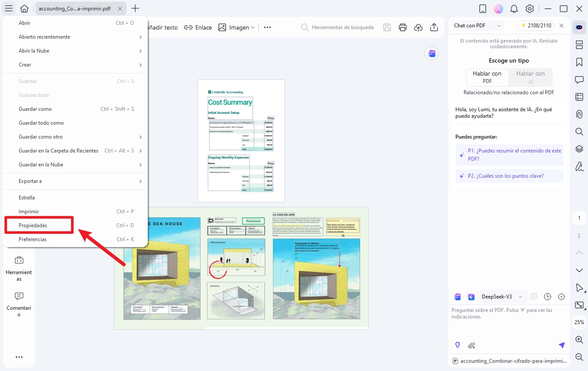Click the first page thumbnail of Cost Summary
Screen dimensions: 588x371
coord(241,141)
